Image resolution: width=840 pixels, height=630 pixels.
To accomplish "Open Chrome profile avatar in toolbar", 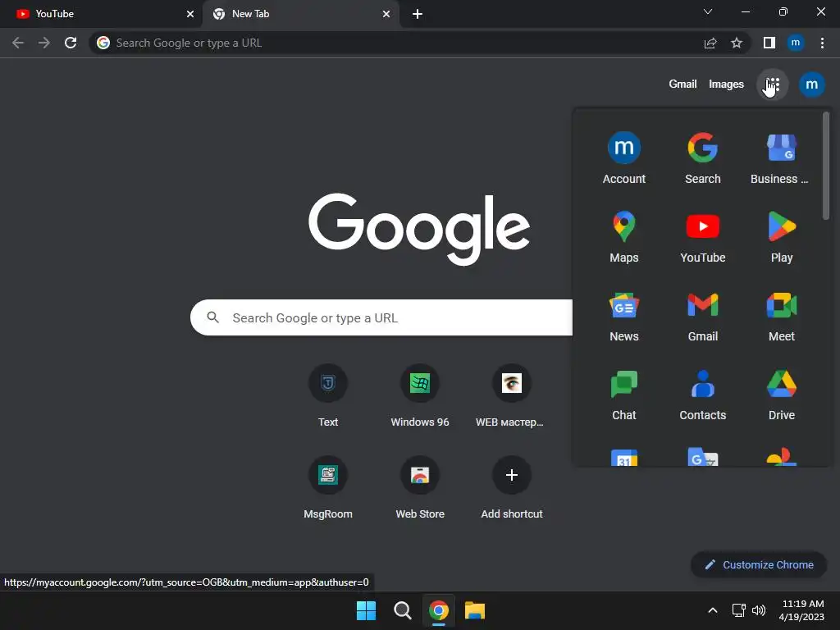I will tap(795, 43).
